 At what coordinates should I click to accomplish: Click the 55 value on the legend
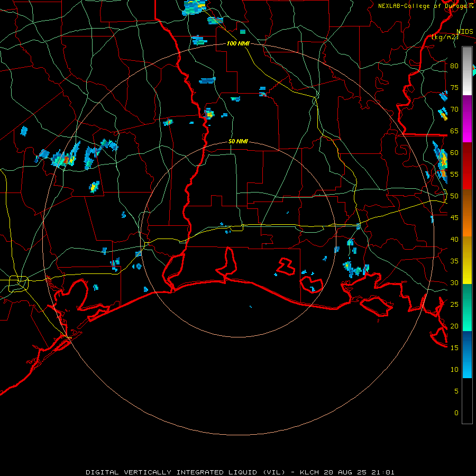454,174
